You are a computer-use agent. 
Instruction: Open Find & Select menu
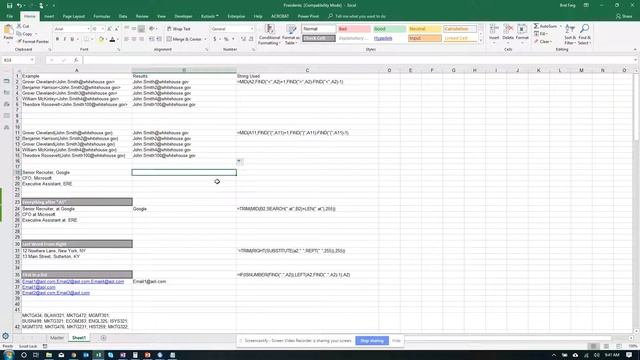584,34
